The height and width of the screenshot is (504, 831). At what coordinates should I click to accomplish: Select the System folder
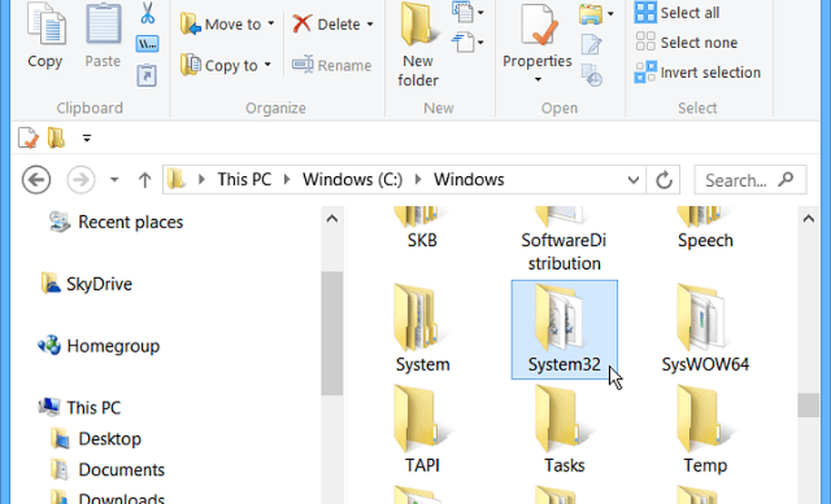[422, 330]
